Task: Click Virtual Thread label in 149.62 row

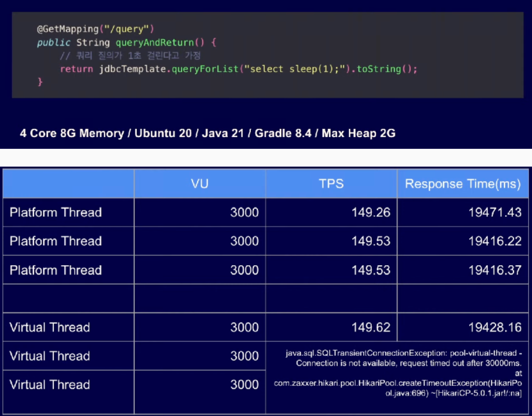Action: (x=50, y=327)
